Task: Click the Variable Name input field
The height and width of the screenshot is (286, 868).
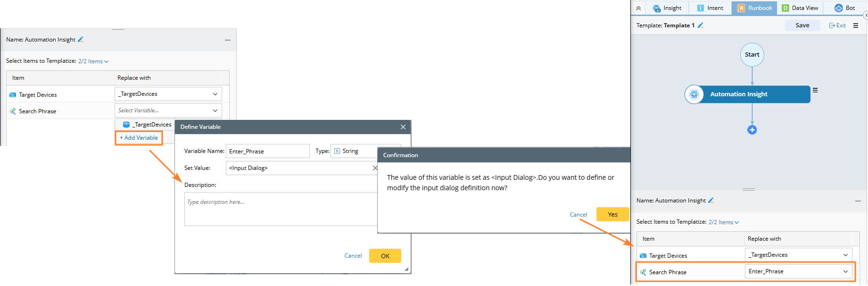Action: [267, 151]
